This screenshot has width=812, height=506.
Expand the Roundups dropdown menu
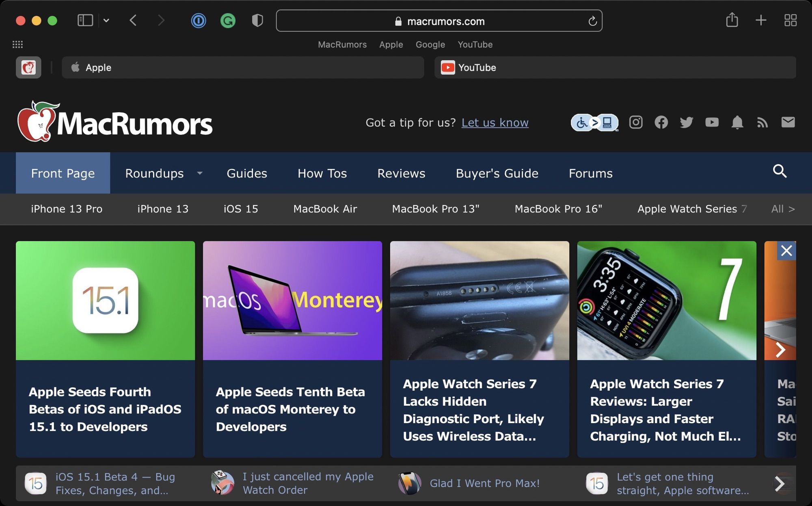point(201,173)
